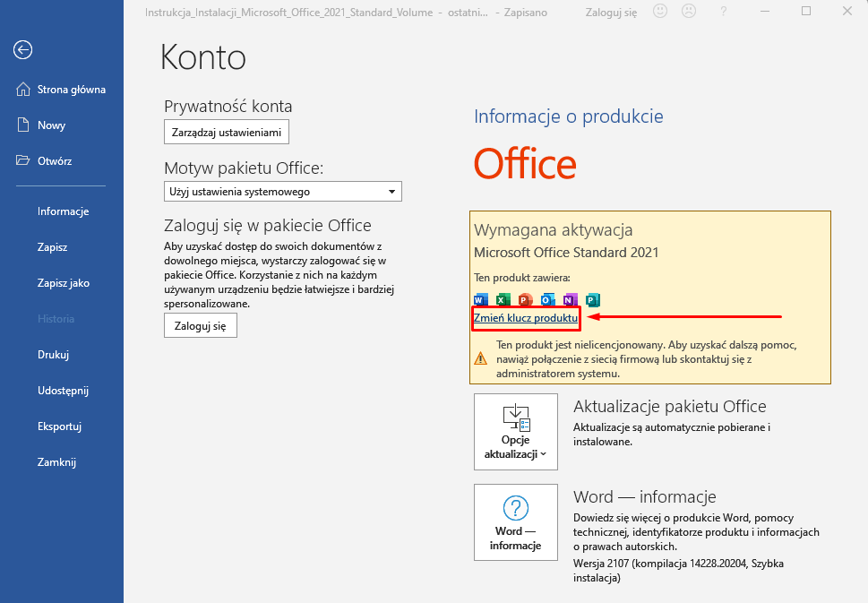Viewport: 868px width, 603px height.
Task: Click the Otwórz folder icon
Action: 23,160
